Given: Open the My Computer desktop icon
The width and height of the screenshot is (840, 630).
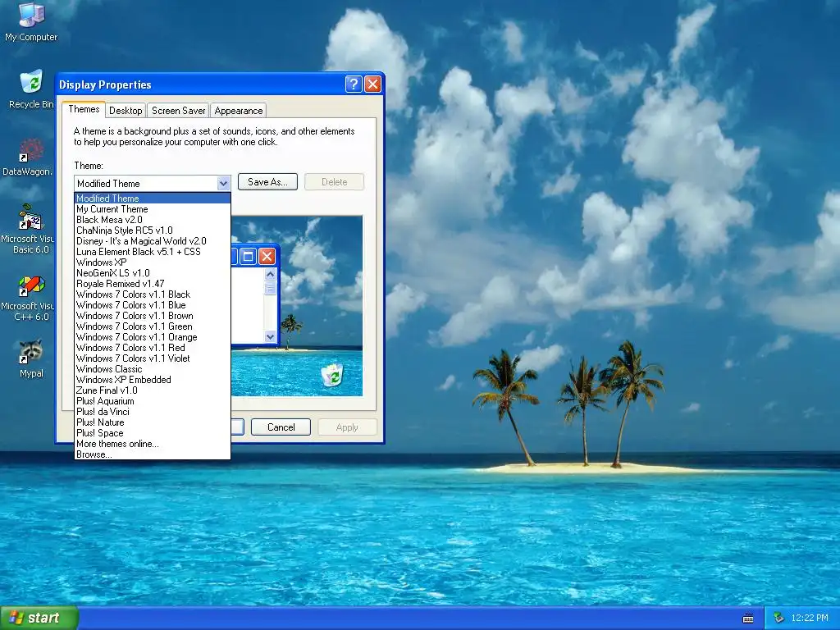Looking at the screenshot, I should coord(31,21).
